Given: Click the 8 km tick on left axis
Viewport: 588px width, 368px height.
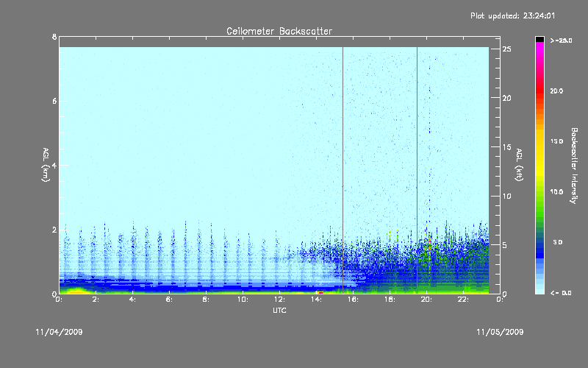Looking at the screenshot, I should [54, 37].
